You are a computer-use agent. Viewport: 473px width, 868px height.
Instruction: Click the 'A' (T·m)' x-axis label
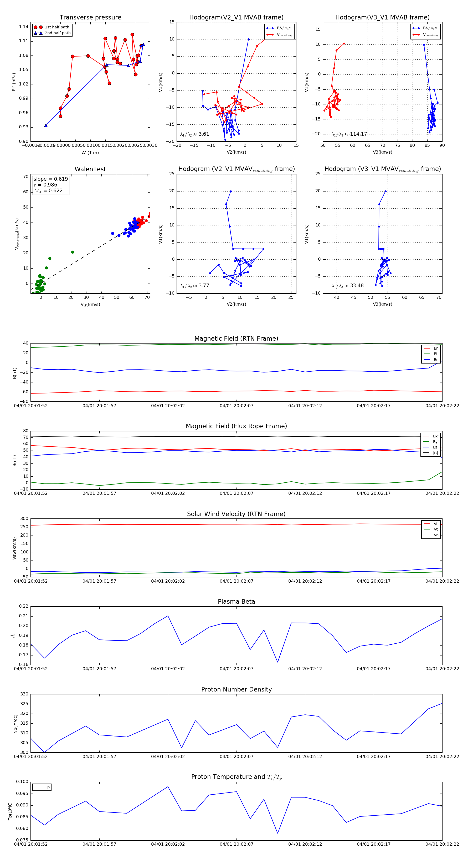[x=90, y=153]
